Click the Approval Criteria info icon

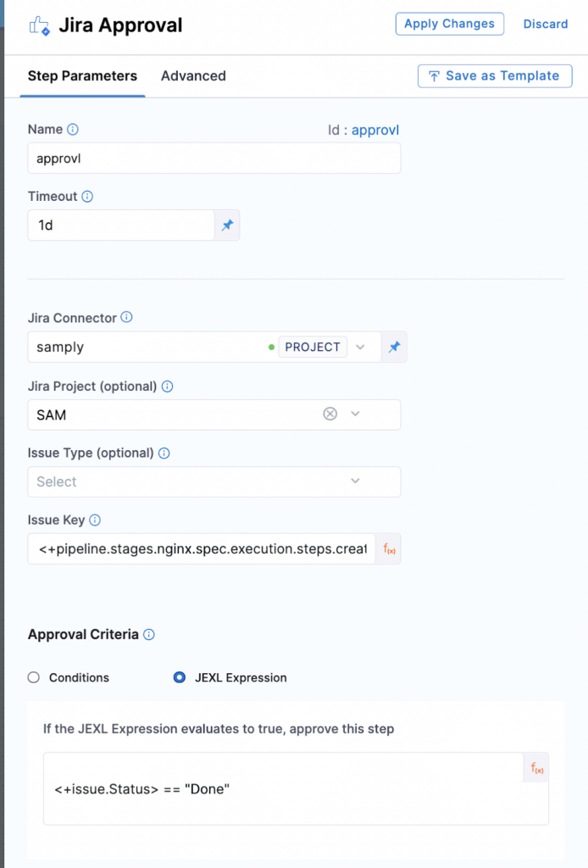point(149,635)
